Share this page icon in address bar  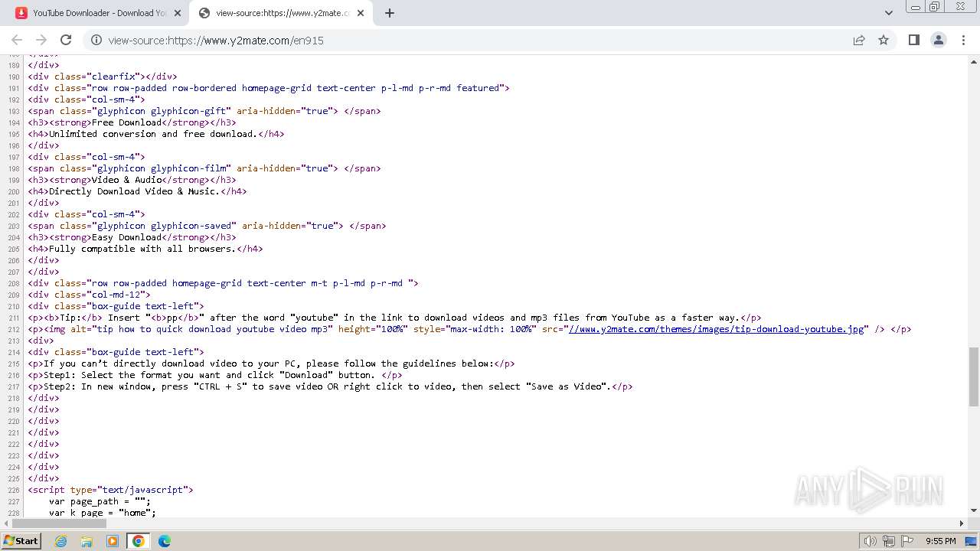859,40
